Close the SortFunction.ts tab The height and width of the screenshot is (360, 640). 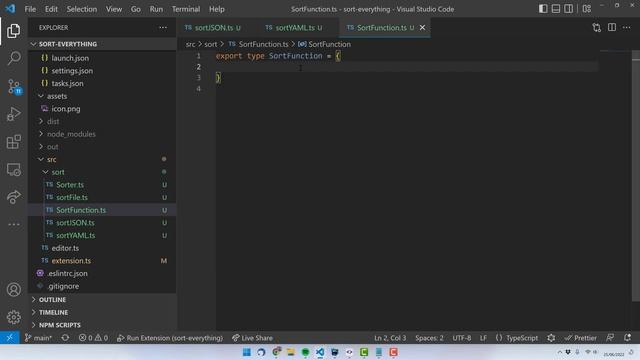(422, 27)
